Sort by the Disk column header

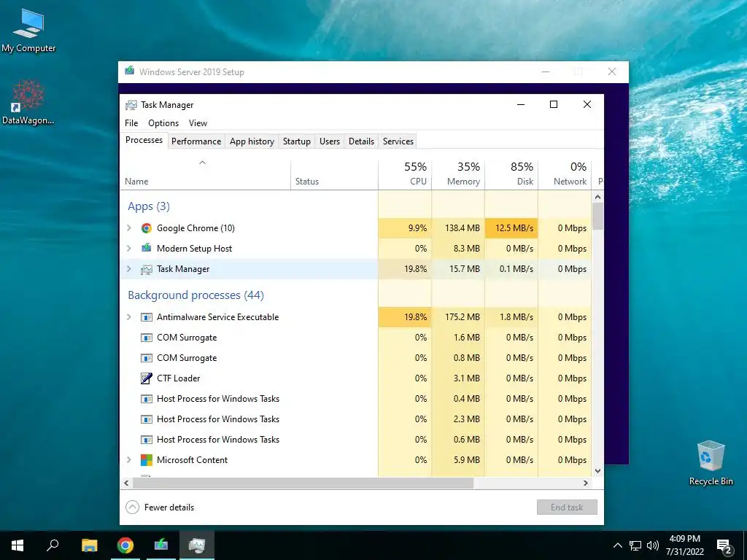[511, 174]
